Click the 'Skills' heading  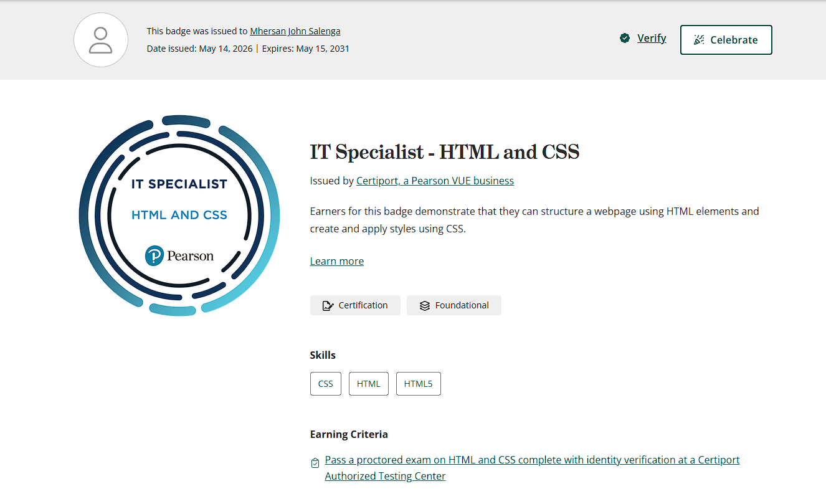(x=323, y=355)
